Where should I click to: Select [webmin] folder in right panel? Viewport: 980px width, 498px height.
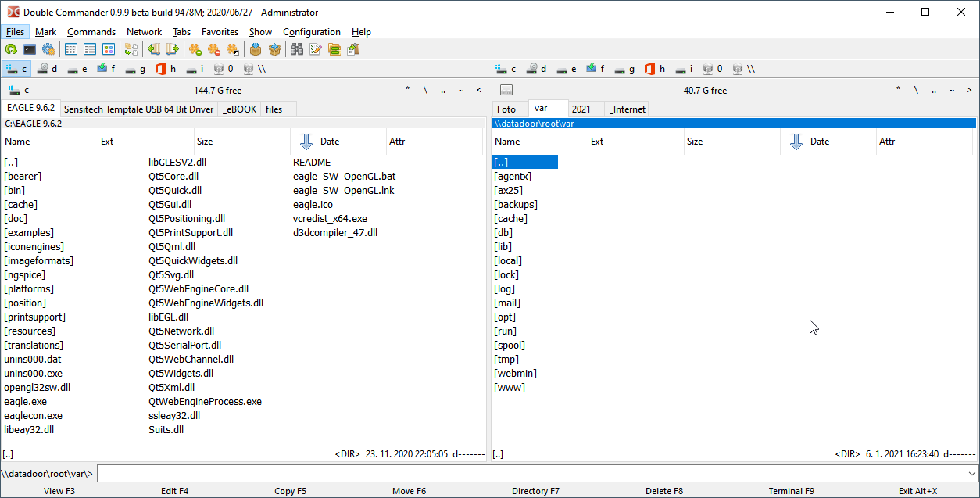(515, 373)
